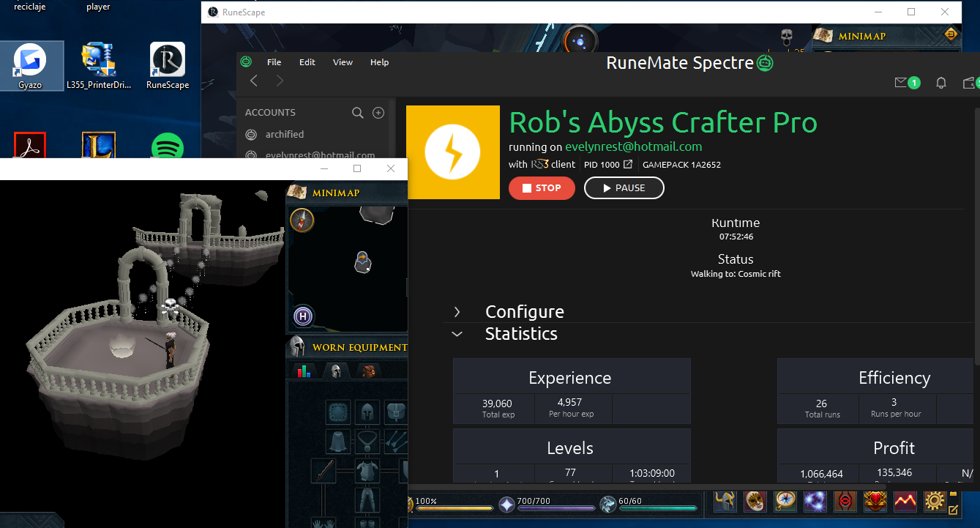Collapse the Statistics section
The image size is (980, 528).
[x=457, y=334]
